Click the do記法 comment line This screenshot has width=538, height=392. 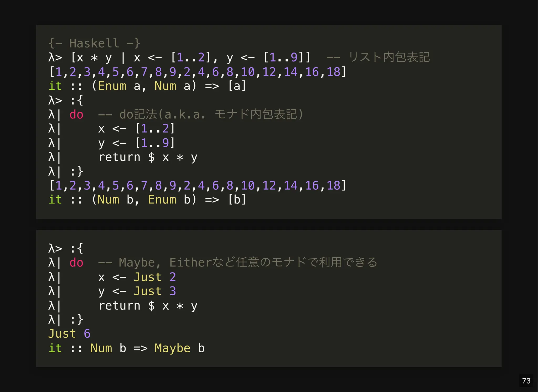(x=176, y=114)
